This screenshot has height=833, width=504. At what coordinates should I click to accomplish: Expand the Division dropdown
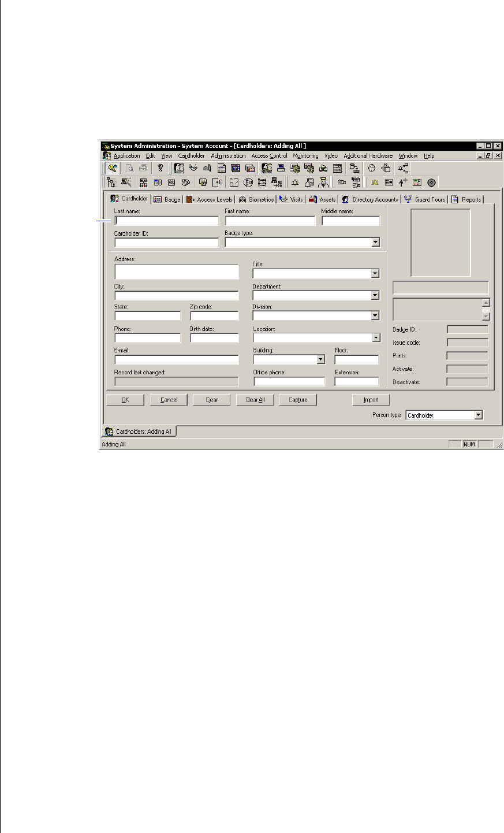(375, 316)
